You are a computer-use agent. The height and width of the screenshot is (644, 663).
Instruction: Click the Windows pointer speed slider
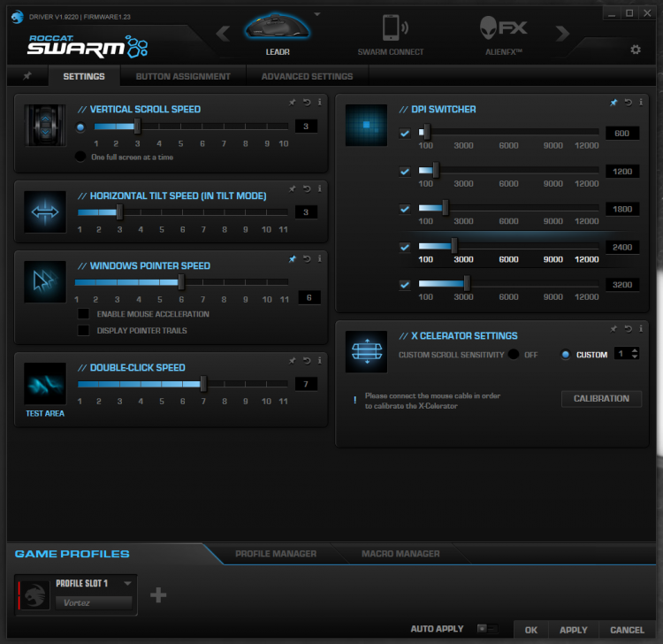tap(181, 282)
